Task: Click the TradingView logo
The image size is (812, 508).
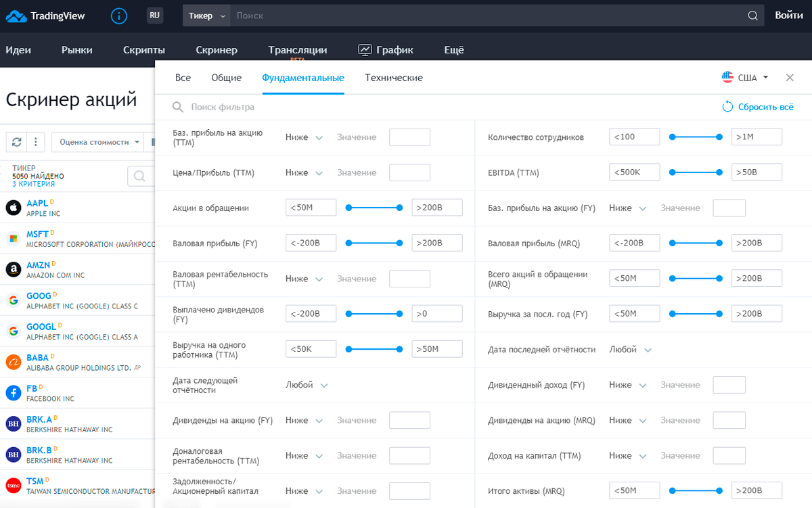Action: [x=46, y=16]
